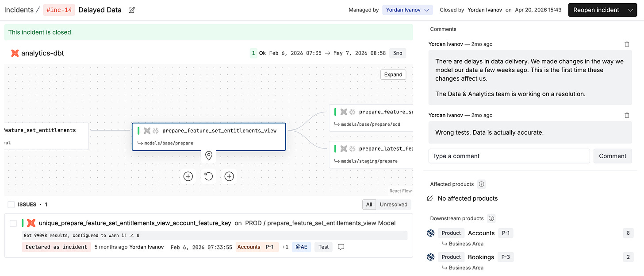The width and height of the screenshot is (644, 276).
Task: Click the Bookings product icon
Action: tap(430, 257)
